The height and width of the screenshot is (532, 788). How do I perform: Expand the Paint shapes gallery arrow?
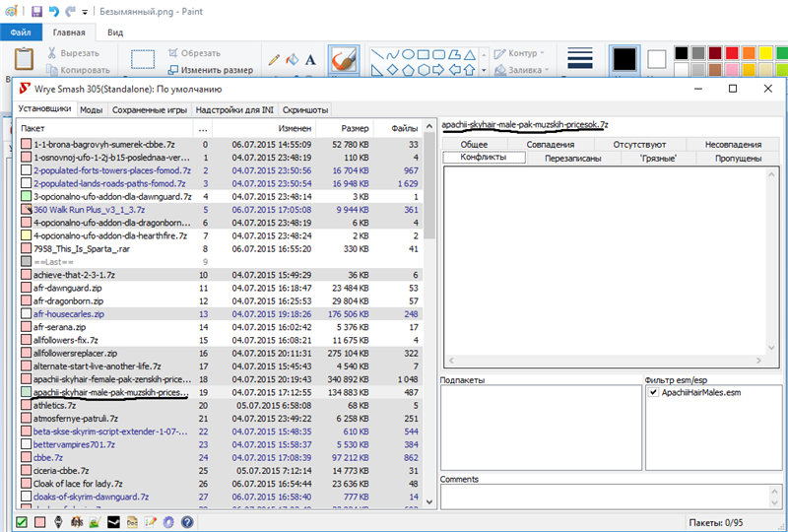click(484, 70)
